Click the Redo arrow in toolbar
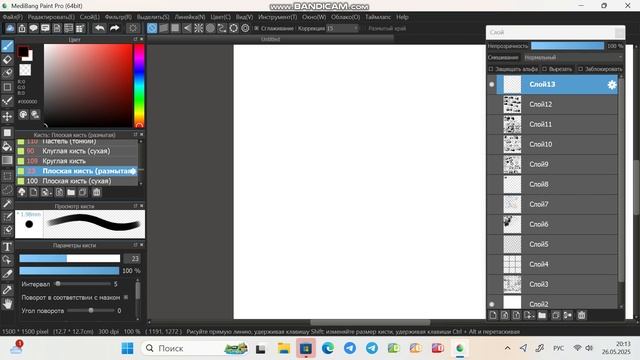The image size is (640, 360). (114, 28)
